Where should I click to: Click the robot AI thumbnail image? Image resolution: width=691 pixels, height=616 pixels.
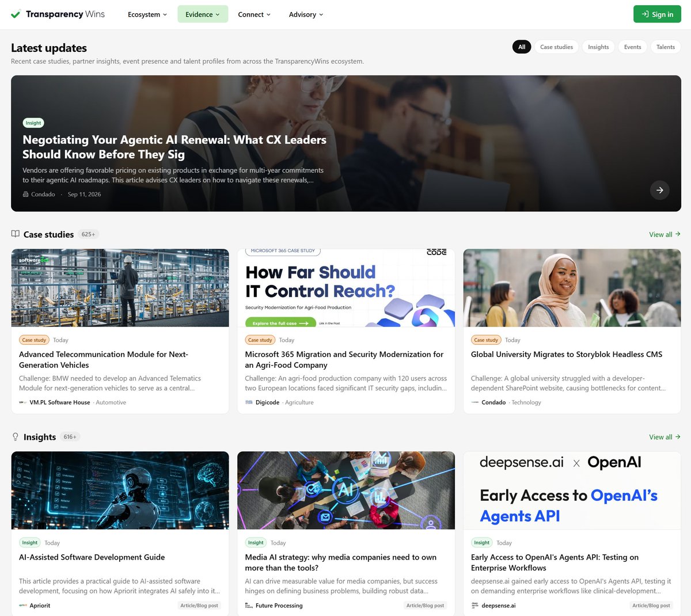coord(120,490)
